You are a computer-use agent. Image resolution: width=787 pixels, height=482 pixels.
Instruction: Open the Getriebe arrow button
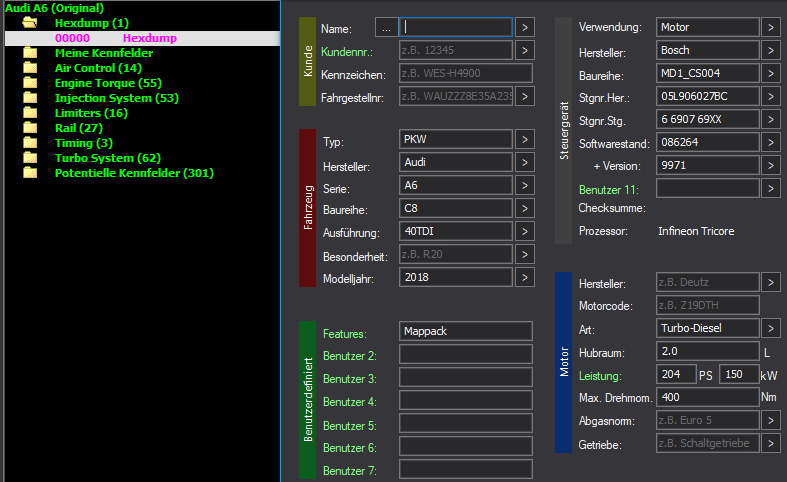tap(771, 443)
